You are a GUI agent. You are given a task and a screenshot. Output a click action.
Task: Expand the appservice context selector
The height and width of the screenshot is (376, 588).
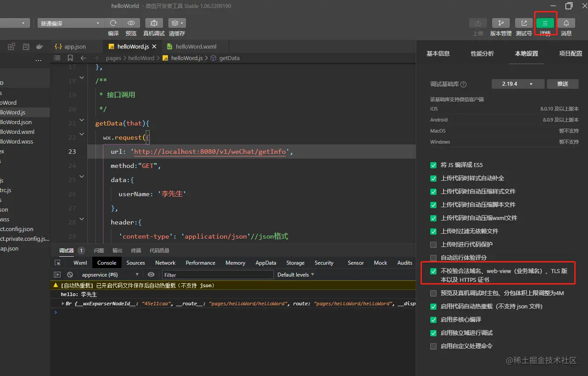tap(110, 275)
